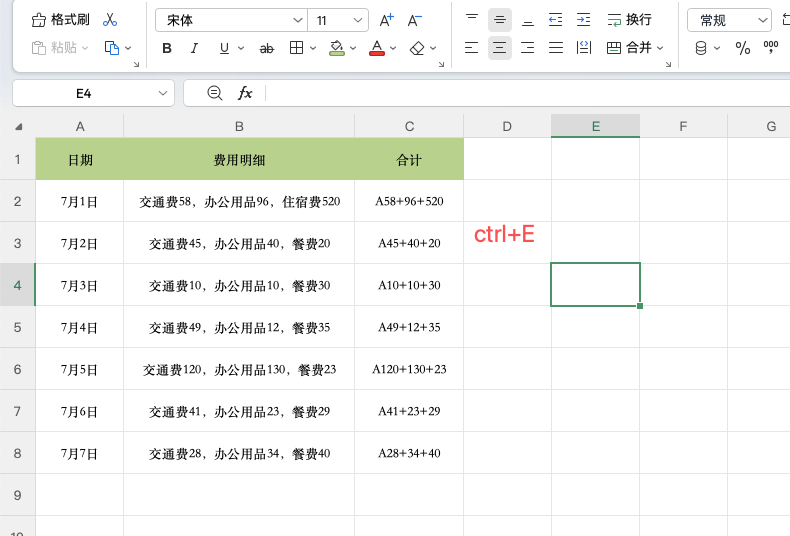Click the Copy icon
This screenshot has width=790, height=536.
tap(111, 48)
